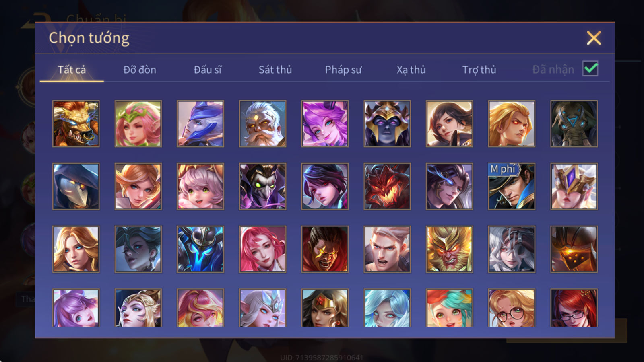Switch to the "Đỡ đòn" tab

[x=140, y=70]
